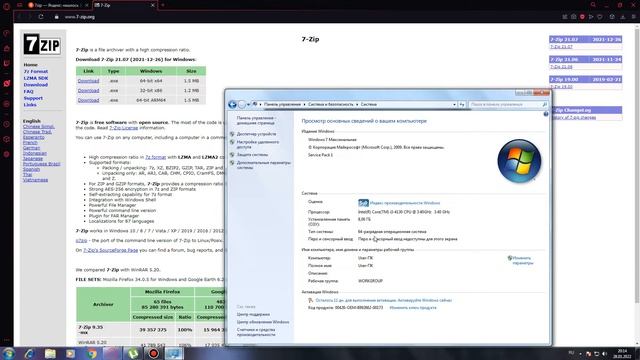The height and width of the screenshot is (360, 640).
Task: Open Google Chrome from taskbar
Action: (91, 353)
